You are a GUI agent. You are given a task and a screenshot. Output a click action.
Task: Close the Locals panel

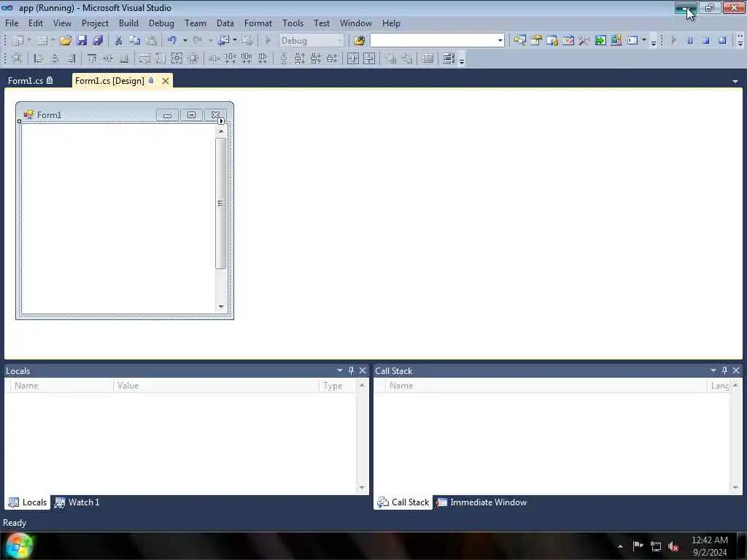point(363,370)
